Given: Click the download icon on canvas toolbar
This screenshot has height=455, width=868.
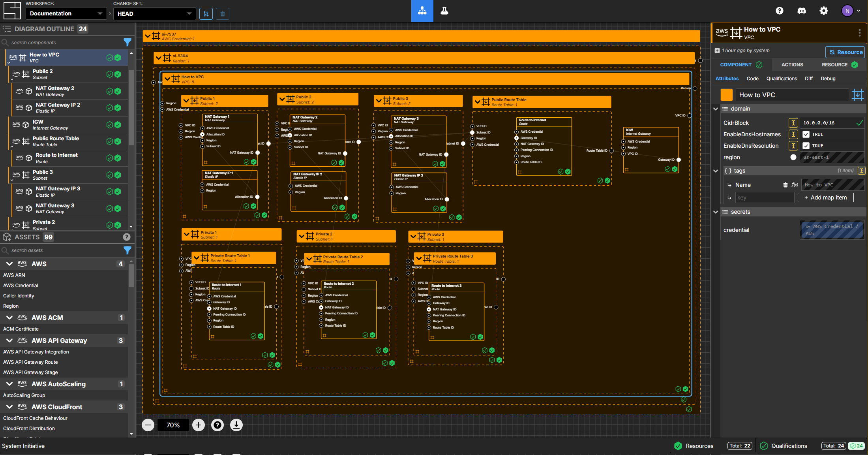Looking at the screenshot, I should pos(236,425).
